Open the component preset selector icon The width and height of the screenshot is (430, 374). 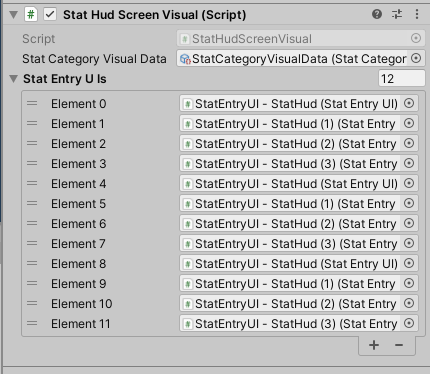397,14
